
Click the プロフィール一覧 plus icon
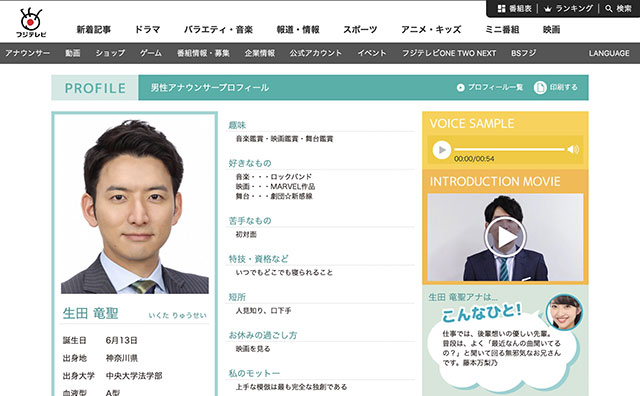(x=460, y=87)
